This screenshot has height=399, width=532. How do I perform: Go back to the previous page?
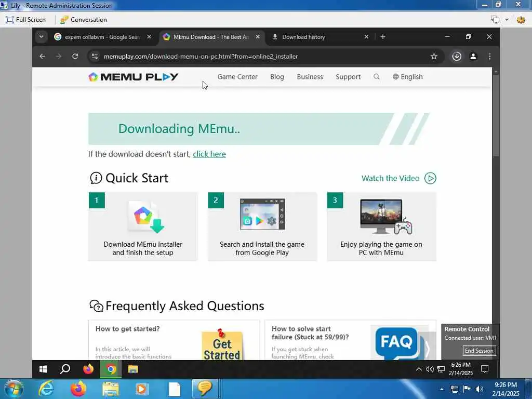point(42,56)
